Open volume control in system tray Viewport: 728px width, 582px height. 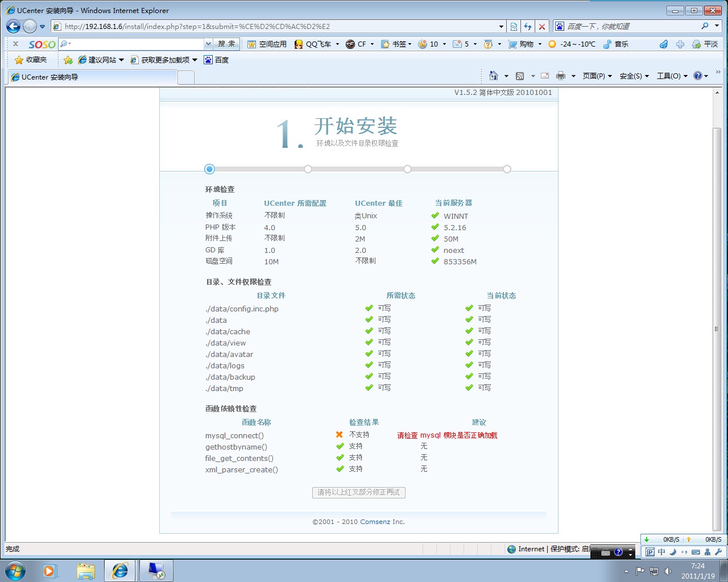[x=668, y=571]
